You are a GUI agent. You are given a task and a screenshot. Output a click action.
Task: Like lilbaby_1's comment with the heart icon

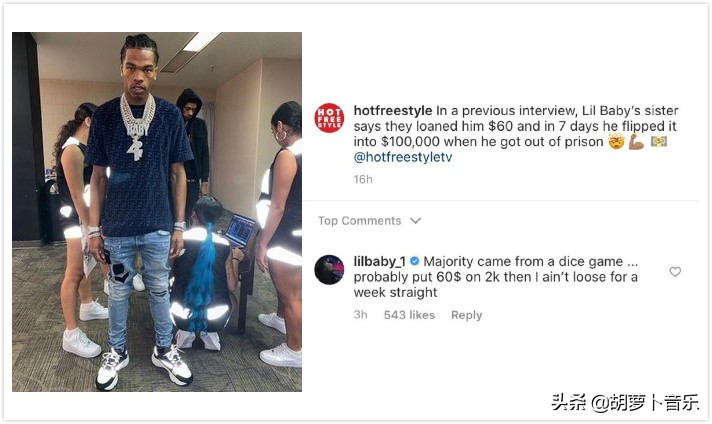click(675, 271)
